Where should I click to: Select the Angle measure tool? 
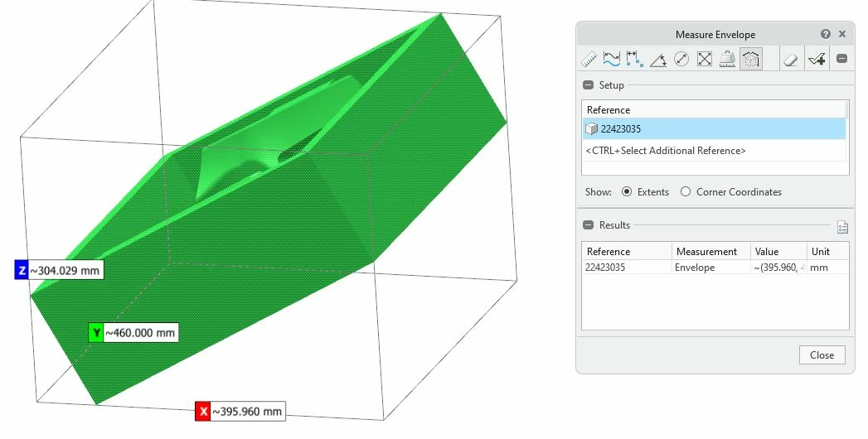[657, 59]
